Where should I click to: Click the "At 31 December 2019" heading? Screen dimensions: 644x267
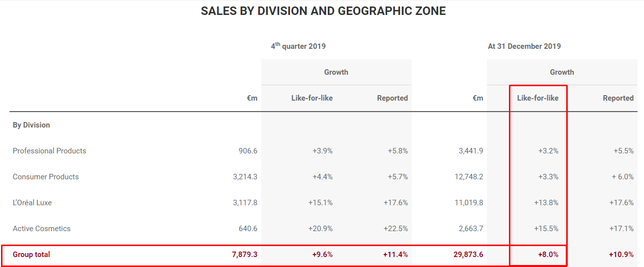click(x=524, y=46)
